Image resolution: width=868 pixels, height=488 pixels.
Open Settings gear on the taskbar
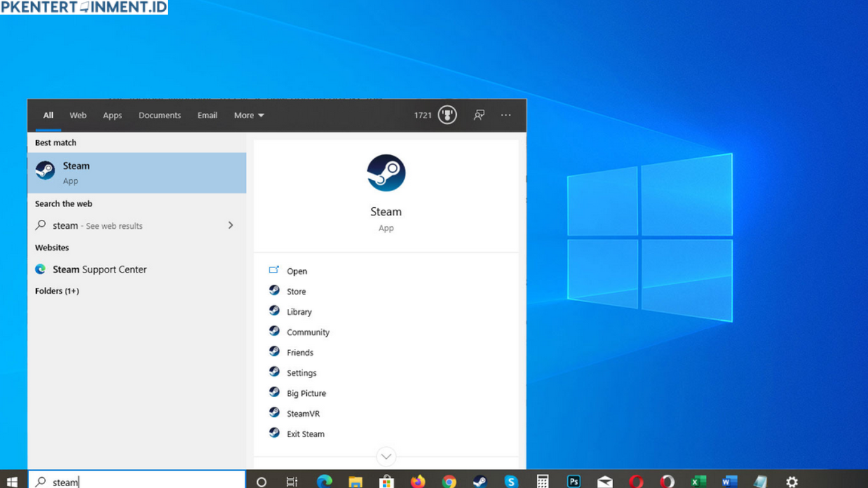[x=792, y=482]
